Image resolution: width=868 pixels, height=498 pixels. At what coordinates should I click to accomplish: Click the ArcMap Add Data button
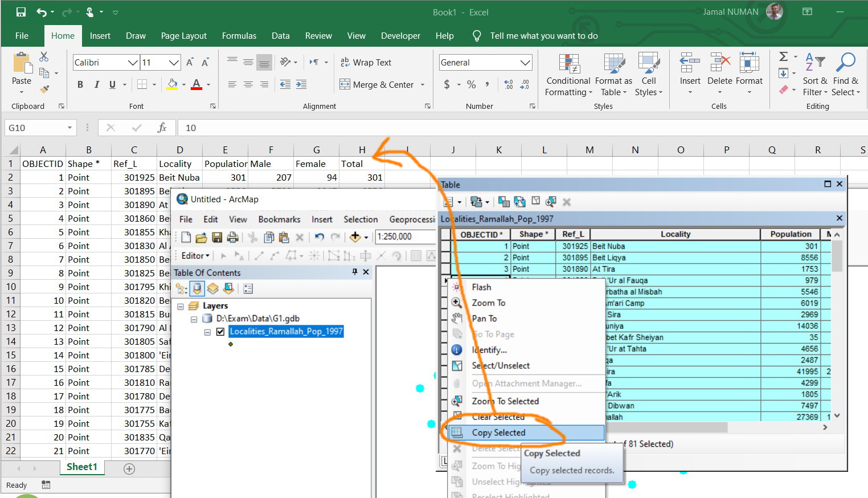coord(355,237)
